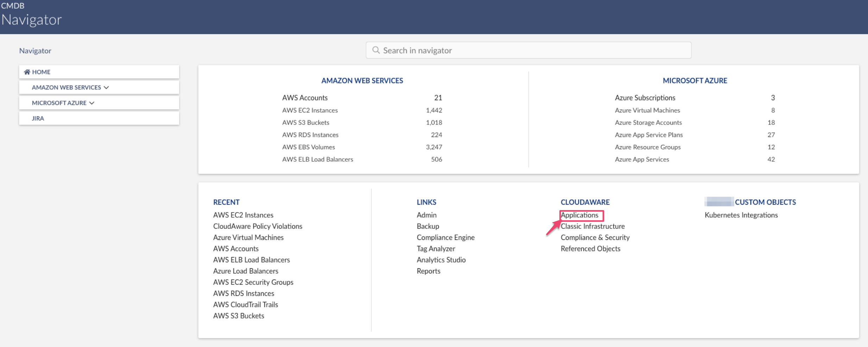Click the CLOUDAWARE section heading
Screen dimensions: 868x347
click(585, 202)
